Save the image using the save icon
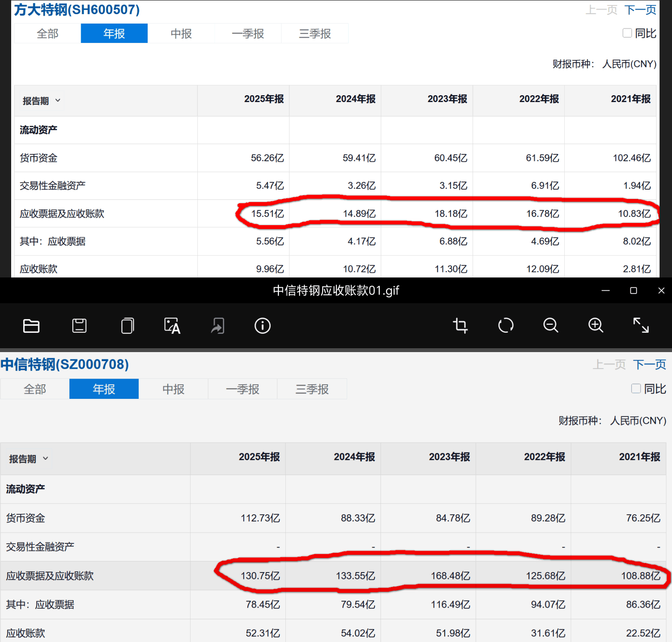 [79, 326]
